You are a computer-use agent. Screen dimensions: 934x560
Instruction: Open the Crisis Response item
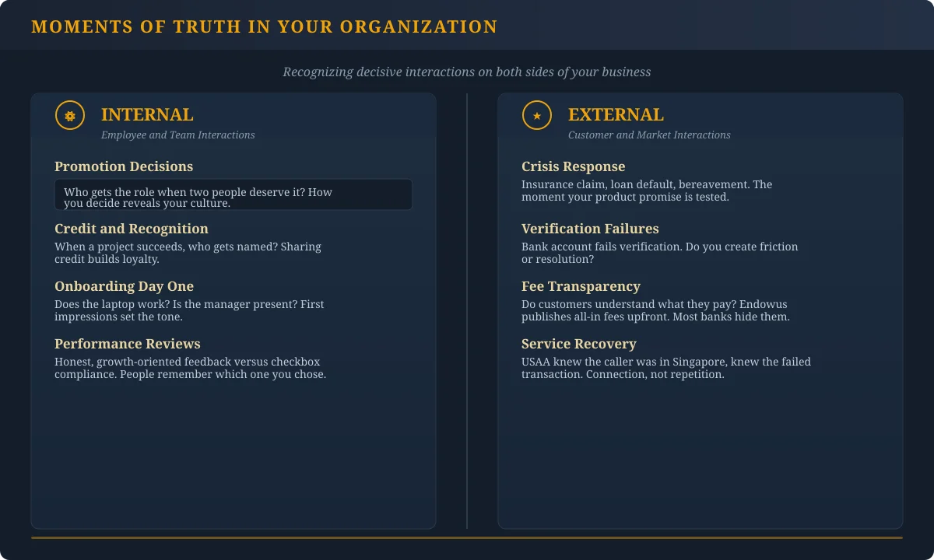click(573, 166)
